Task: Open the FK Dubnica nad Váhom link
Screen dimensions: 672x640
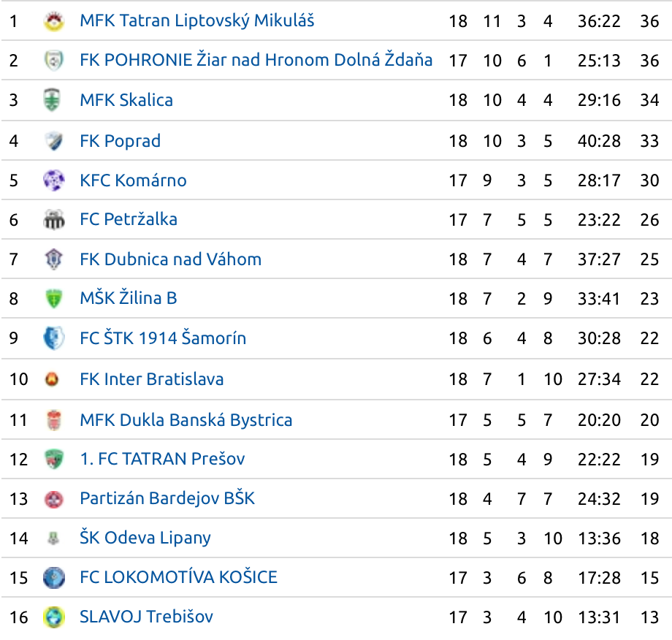Action: coord(171,259)
